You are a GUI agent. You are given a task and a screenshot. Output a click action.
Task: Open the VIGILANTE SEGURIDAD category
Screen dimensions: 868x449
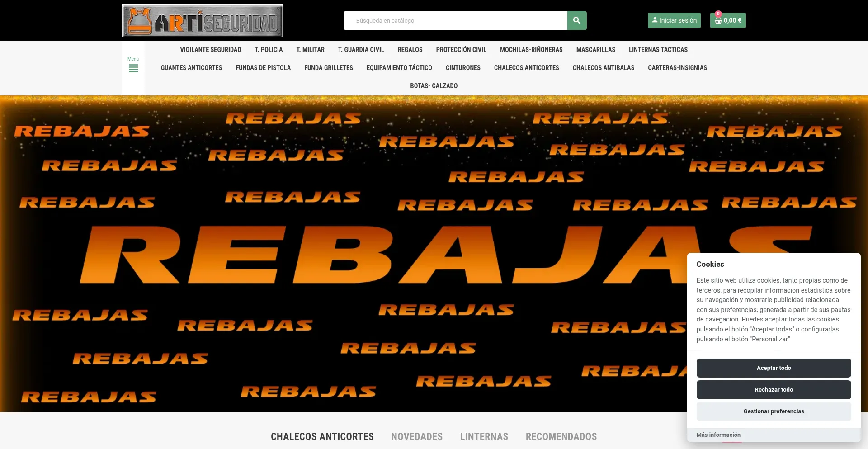pos(210,50)
